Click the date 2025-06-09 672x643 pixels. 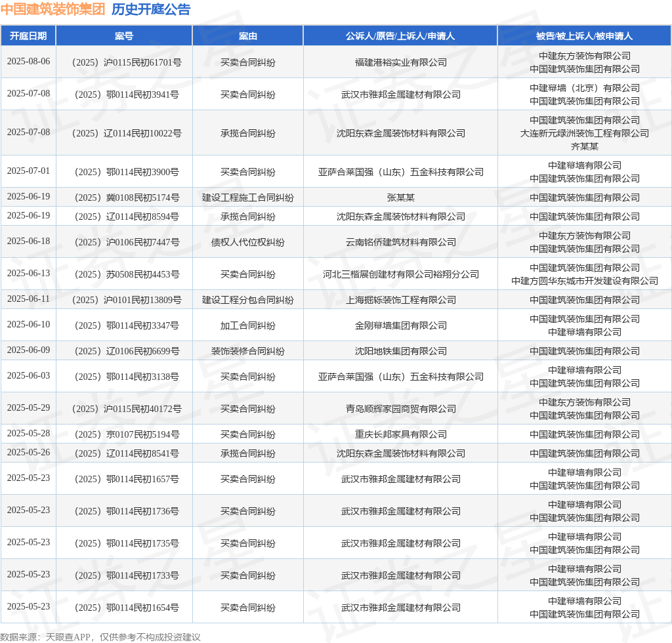(28, 350)
